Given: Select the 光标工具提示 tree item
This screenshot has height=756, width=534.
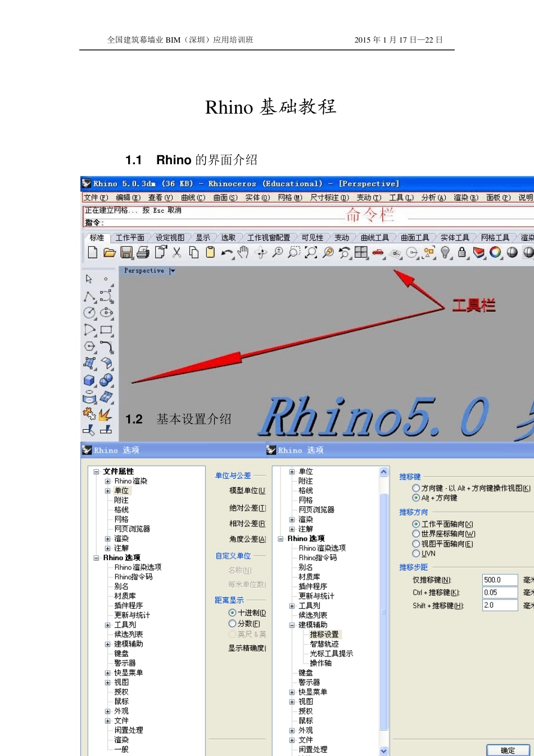Looking at the screenshot, I should 332,654.
